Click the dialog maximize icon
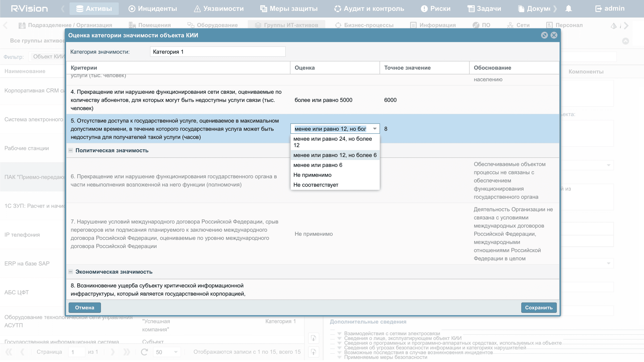Image resolution: width=644 pixels, height=362 pixels. 544,35
